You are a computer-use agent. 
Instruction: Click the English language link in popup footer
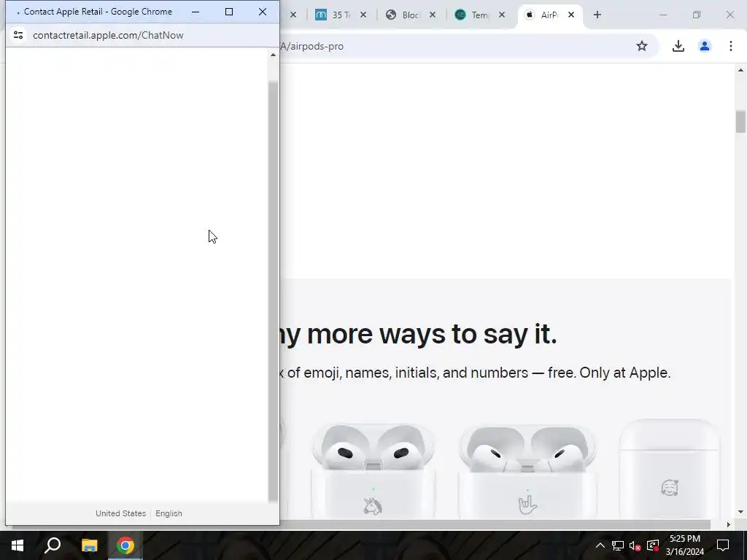[169, 513]
